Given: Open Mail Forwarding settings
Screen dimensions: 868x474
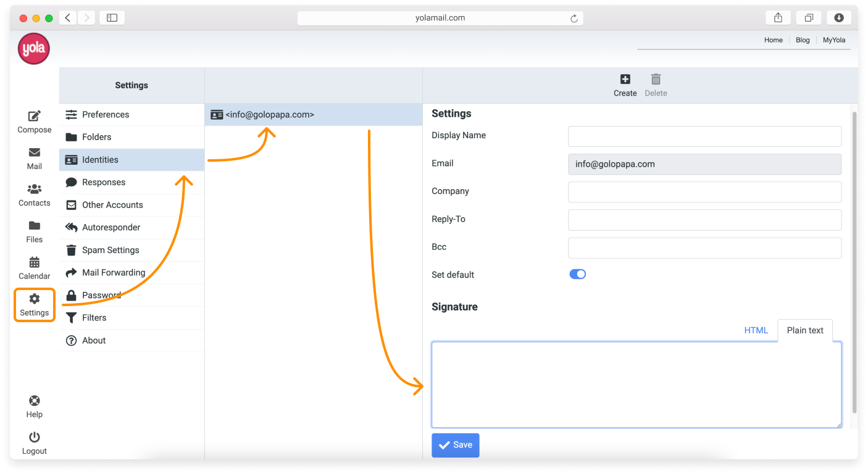Looking at the screenshot, I should point(114,272).
